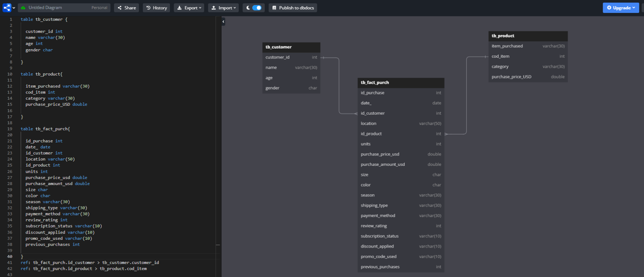Click the age field in tb_customer table
This screenshot has height=277, width=644.
pos(292,78)
